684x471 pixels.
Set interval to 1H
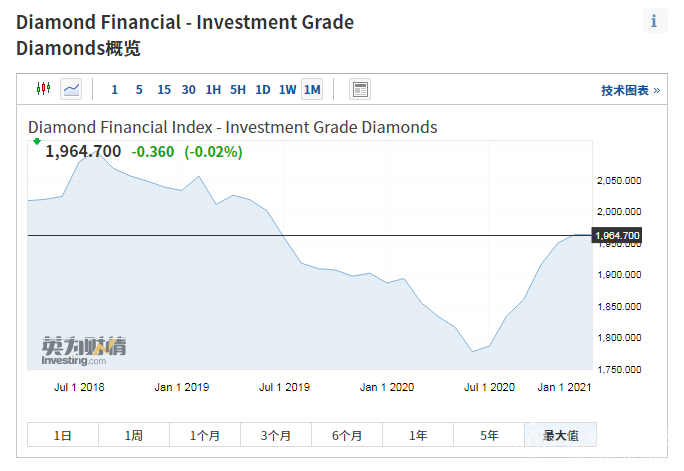(213, 90)
